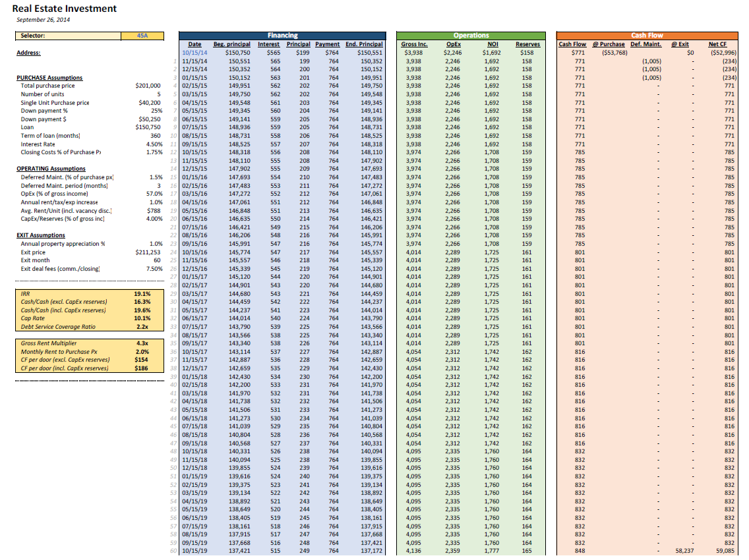This screenshot has width=749, height=560.
Task: Click the Exit price value $211,253
Action: [x=148, y=252]
